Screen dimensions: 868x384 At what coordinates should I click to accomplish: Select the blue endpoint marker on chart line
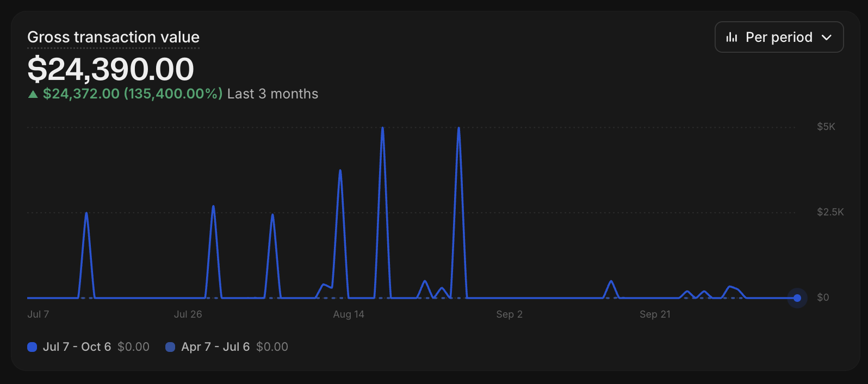(797, 298)
